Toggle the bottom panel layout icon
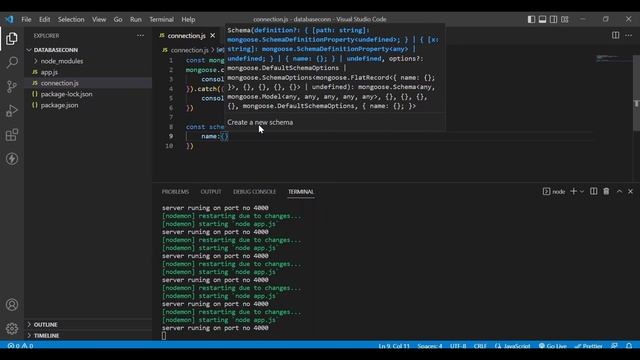Image resolution: width=640 pixels, height=360 pixels. tap(542, 19)
